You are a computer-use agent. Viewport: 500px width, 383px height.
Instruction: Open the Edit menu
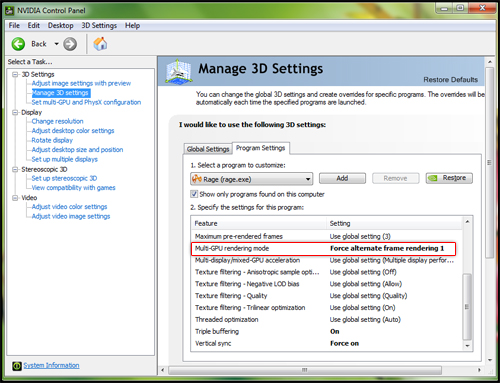(x=33, y=25)
